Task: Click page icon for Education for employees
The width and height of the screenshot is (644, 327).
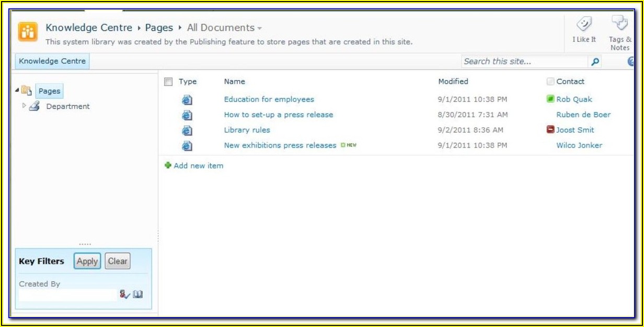Action: pyautogui.click(x=187, y=100)
